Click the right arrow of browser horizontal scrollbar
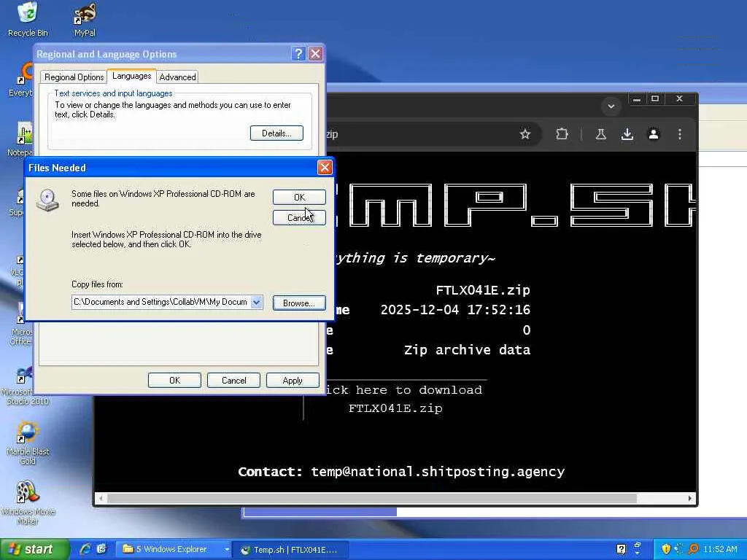The image size is (747, 560). (x=690, y=499)
